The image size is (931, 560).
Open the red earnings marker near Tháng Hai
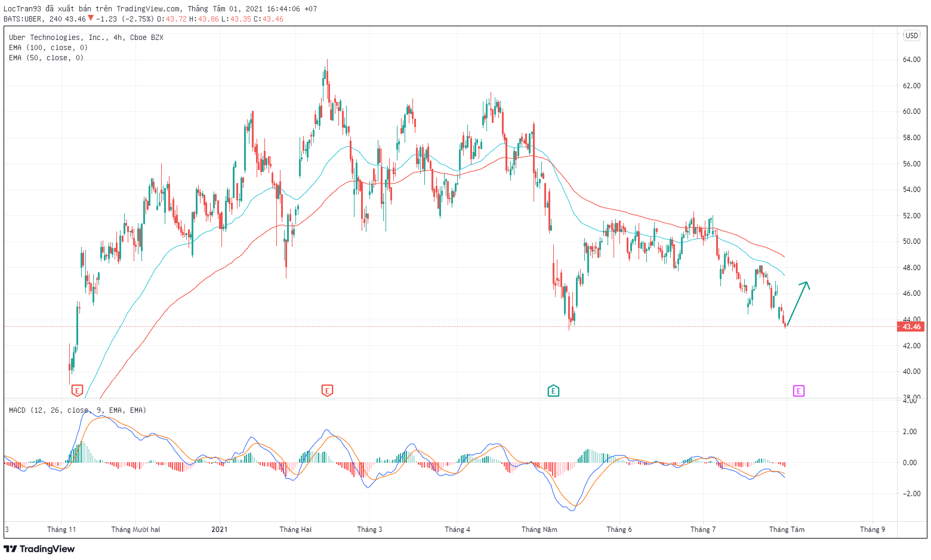[x=327, y=391]
